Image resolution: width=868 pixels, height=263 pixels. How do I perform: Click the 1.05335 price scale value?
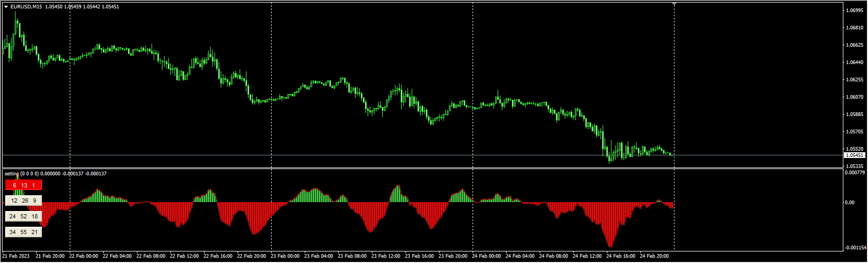[855, 166]
